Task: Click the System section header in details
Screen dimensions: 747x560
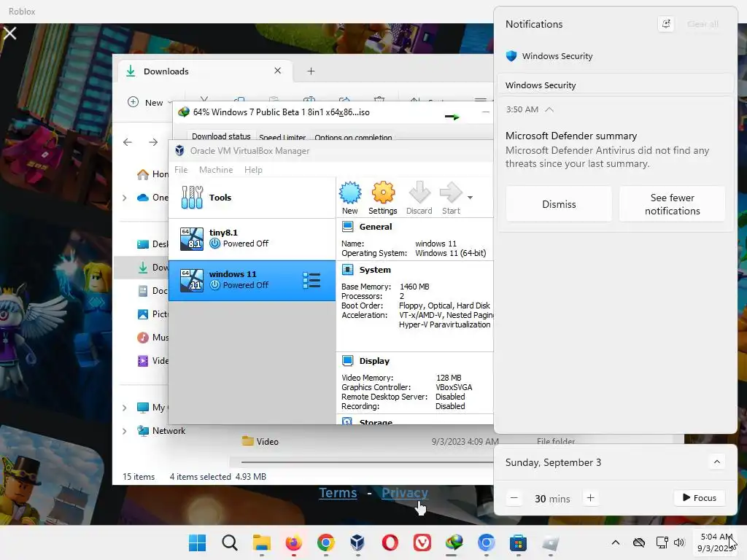Action: click(375, 270)
